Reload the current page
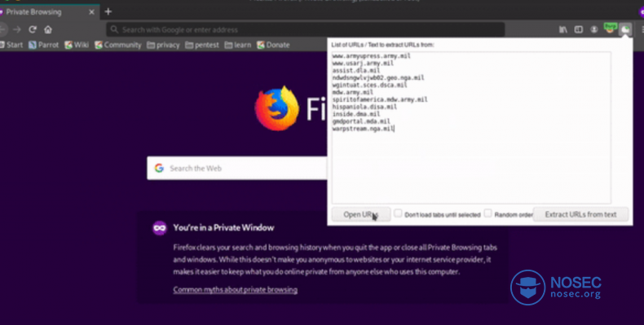Screen dimensions: 644x325 point(33,29)
